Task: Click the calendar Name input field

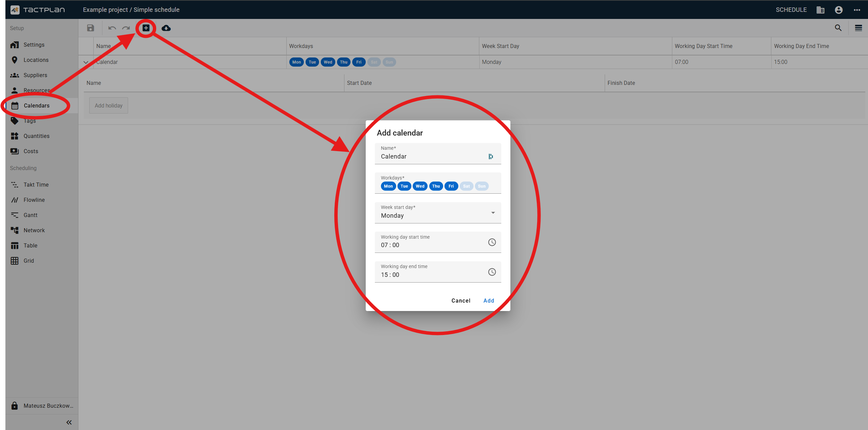Action: 438,153
